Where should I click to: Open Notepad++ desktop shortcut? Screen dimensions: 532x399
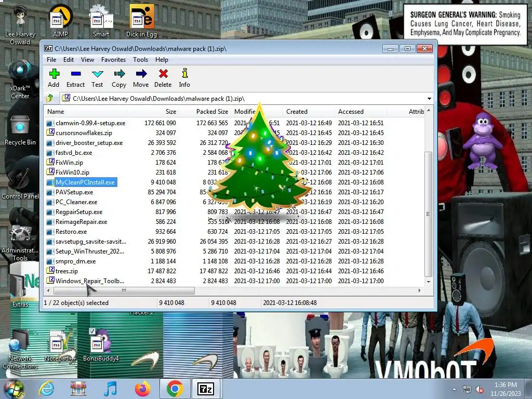point(60,344)
